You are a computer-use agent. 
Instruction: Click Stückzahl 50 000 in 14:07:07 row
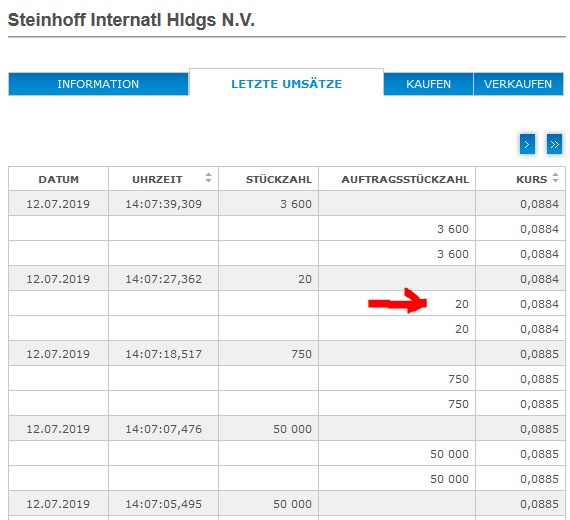293,429
